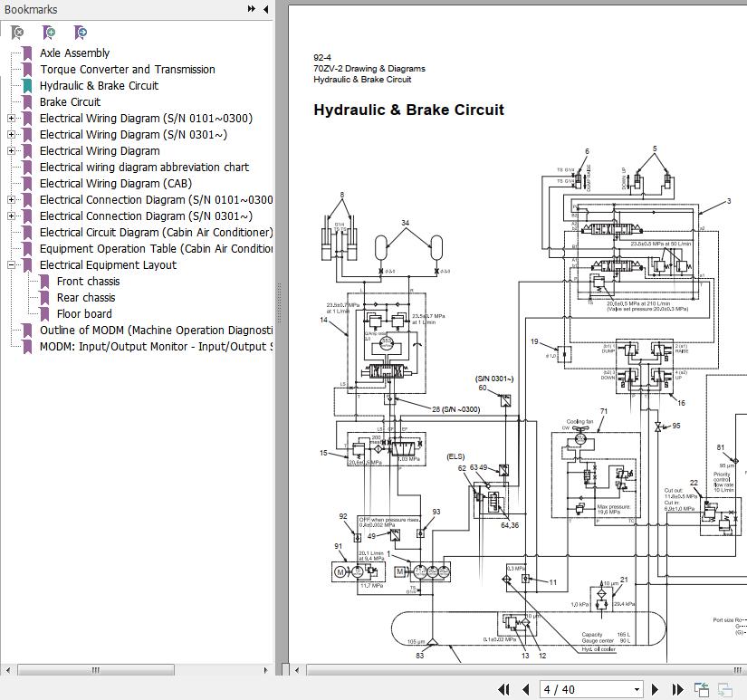Click the document scrollbar left arrow
The height and width of the screenshot is (700, 747).
(x=297, y=670)
